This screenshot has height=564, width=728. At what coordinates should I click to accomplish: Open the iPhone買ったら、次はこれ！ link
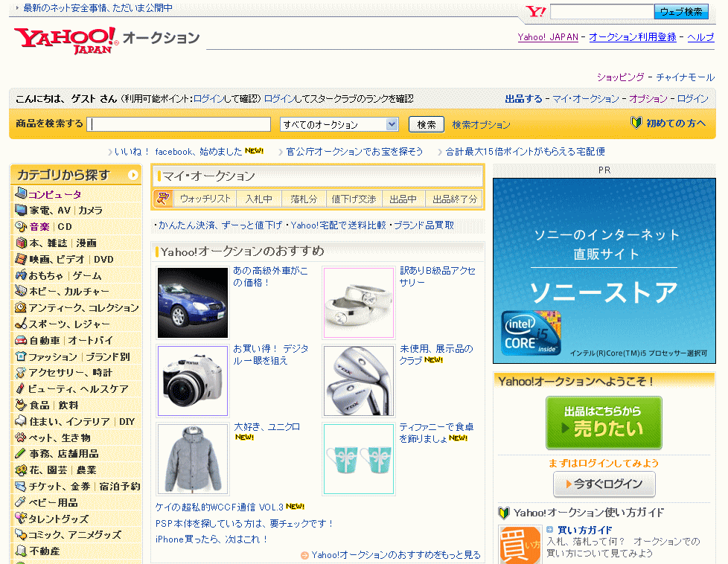(x=211, y=539)
